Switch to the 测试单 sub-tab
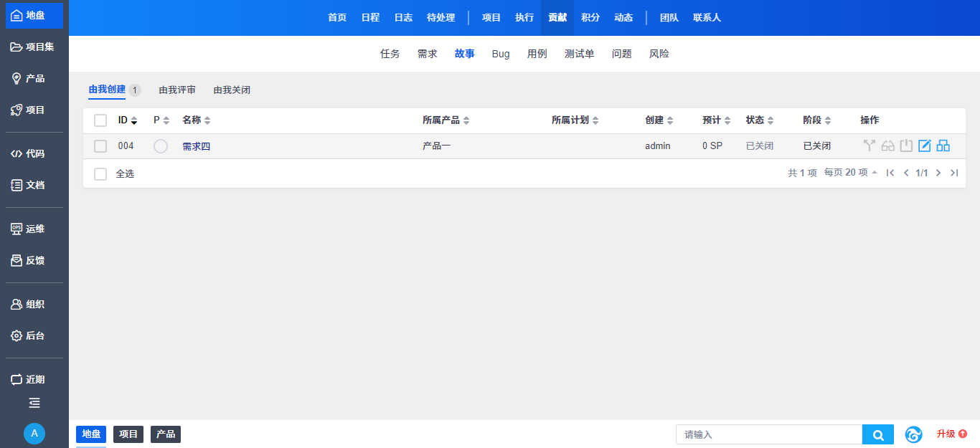980x448 pixels. pos(580,54)
